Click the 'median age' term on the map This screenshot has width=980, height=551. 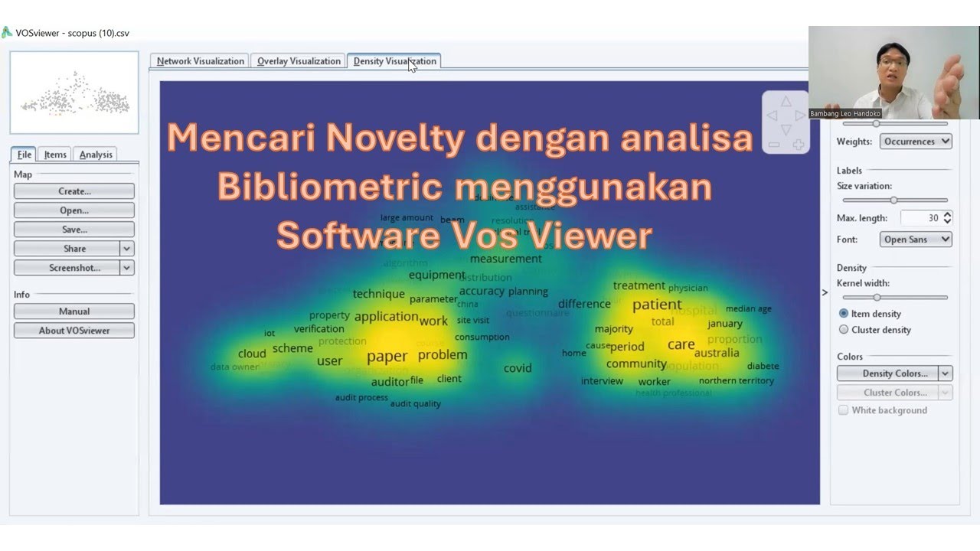click(749, 308)
